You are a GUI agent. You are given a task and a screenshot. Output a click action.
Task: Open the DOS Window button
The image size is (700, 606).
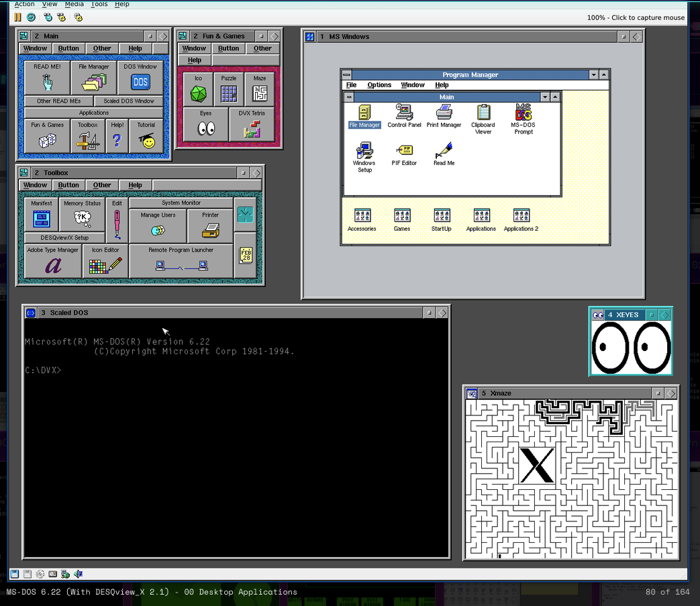click(140, 78)
